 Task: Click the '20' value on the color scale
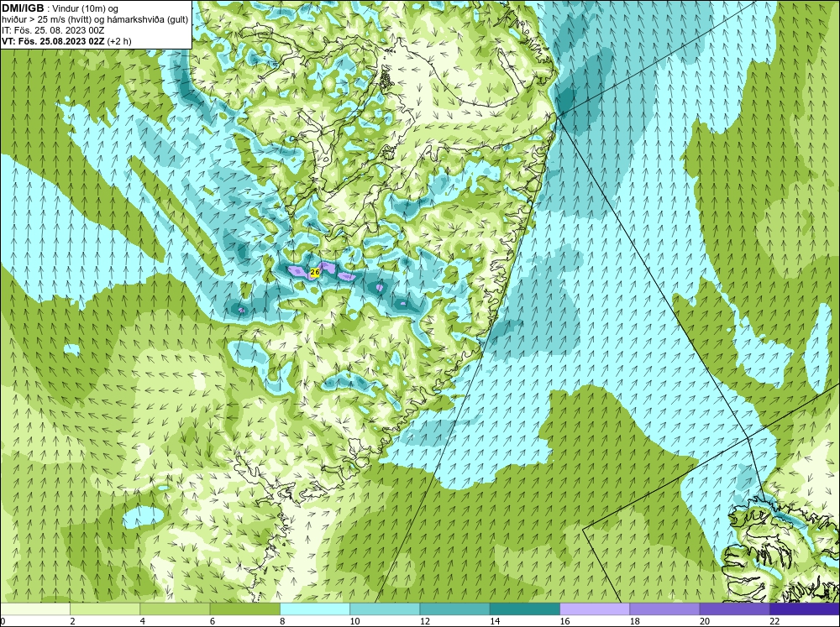(705, 622)
